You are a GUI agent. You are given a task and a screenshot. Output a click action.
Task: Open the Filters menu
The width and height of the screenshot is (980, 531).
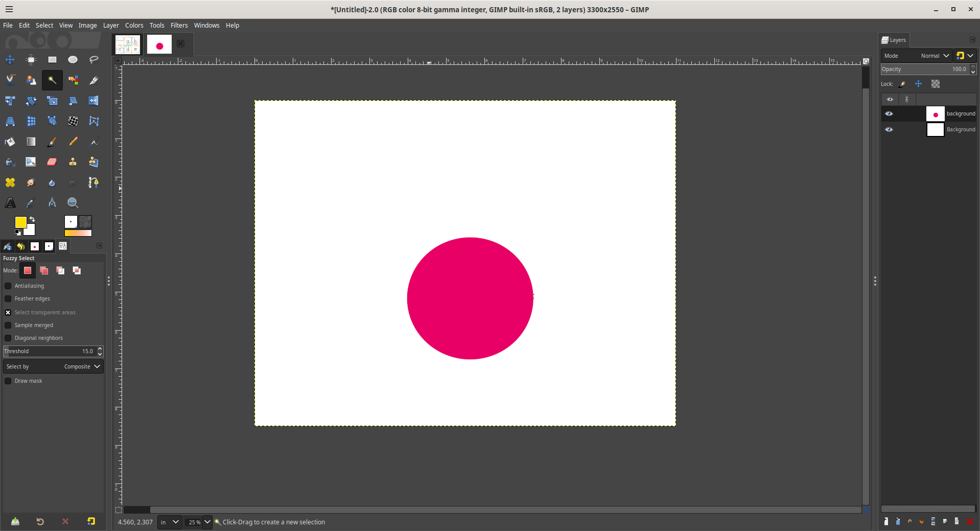point(179,25)
